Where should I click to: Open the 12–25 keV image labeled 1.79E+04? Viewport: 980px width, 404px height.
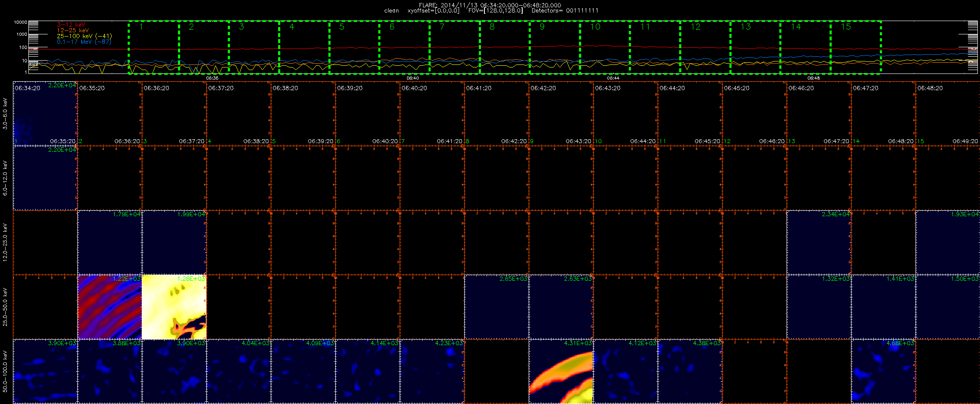[110, 242]
